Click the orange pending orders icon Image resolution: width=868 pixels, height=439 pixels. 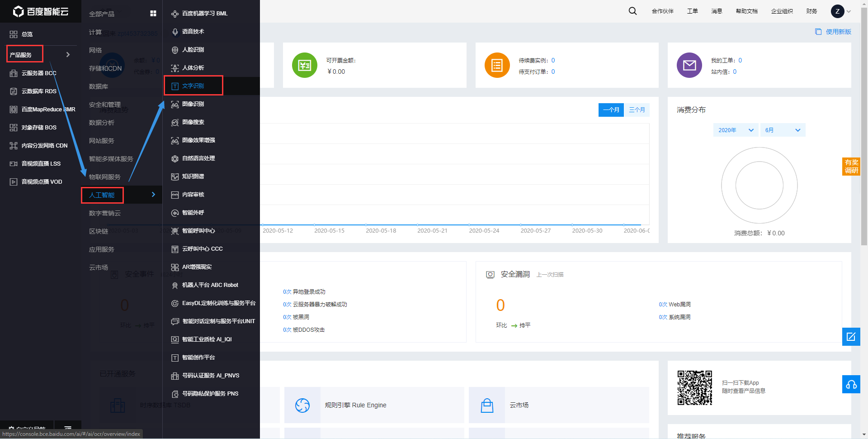pos(497,65)
